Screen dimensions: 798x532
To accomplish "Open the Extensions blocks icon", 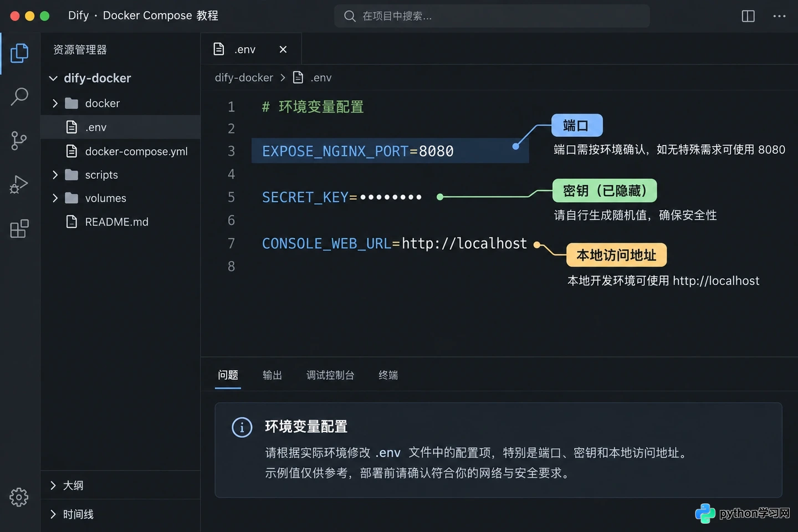I will click(x=19, y=228).
